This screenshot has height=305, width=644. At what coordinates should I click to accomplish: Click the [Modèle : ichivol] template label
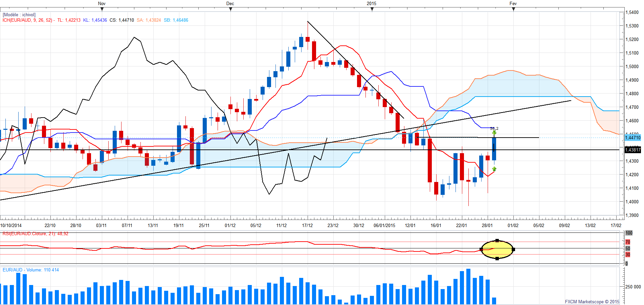point(19,15)
